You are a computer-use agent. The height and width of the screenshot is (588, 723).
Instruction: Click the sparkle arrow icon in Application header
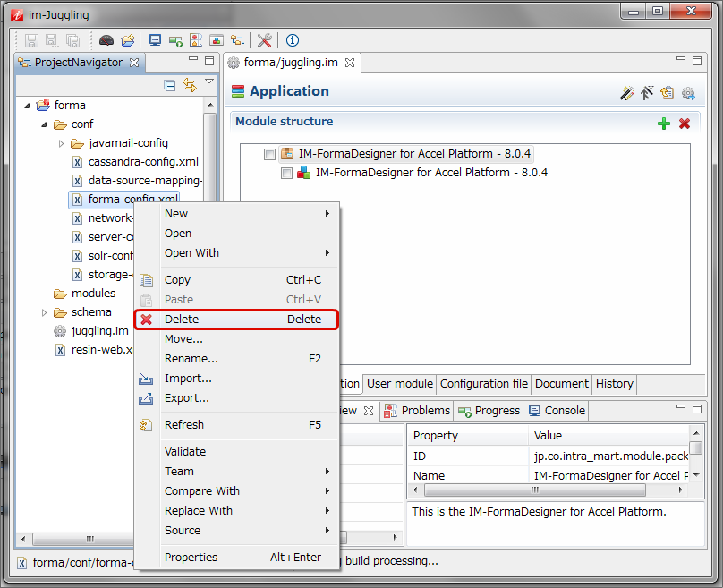click(646, 93)
